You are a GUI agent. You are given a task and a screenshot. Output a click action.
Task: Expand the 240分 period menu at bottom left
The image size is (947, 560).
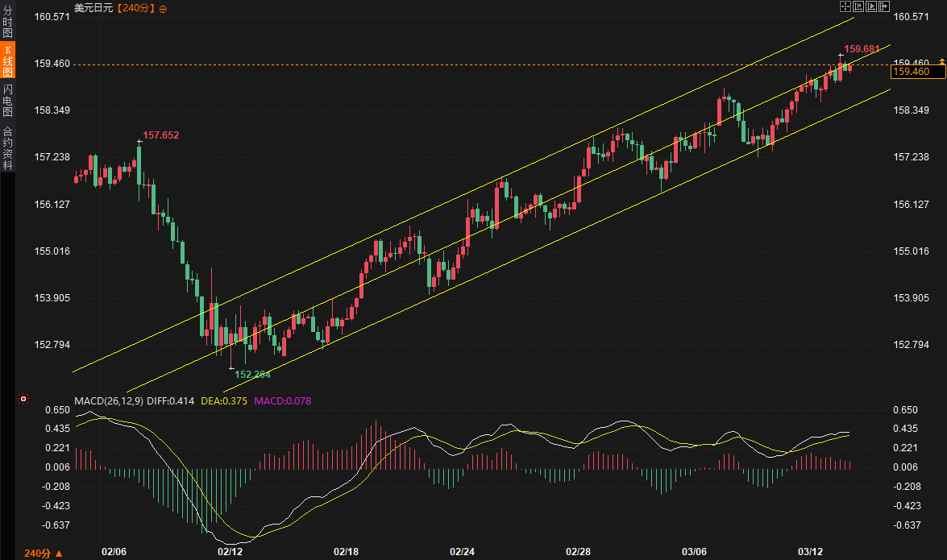tap(44, 553)
